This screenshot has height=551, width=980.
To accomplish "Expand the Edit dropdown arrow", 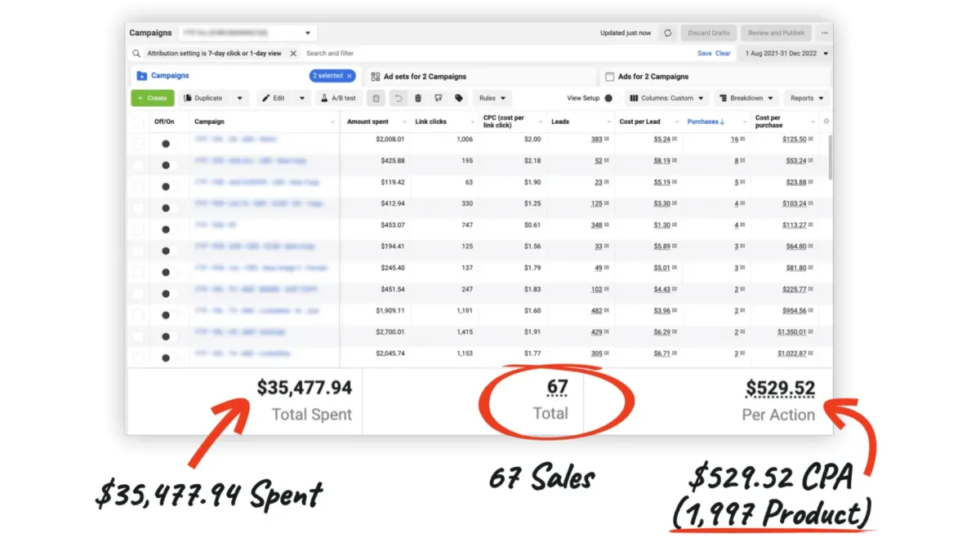I will (x=301, y=98).
